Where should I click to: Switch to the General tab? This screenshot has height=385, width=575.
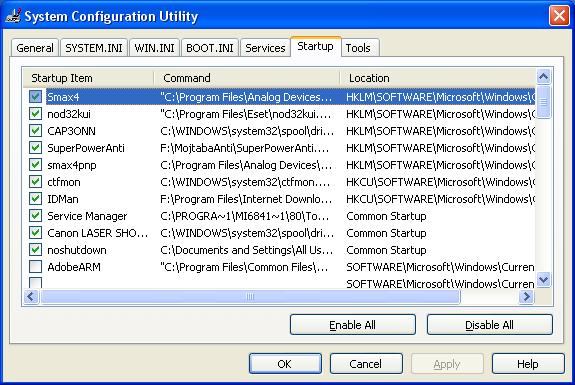(35, 48)
